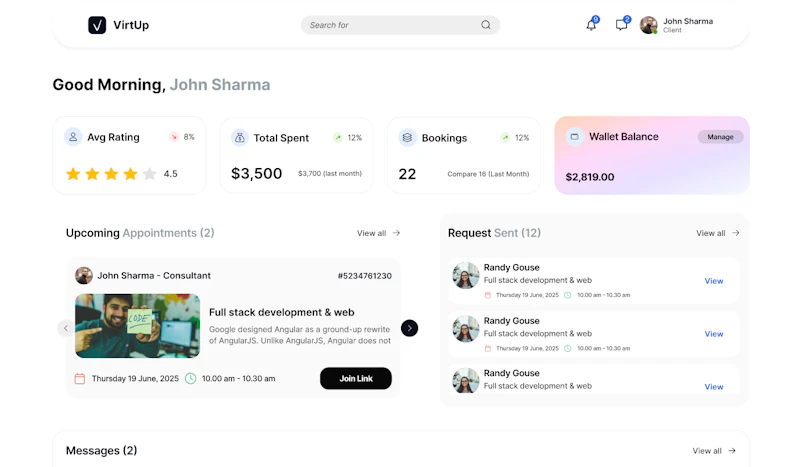Image resolution: width=800 pixels, height=467 pixels.
Task: Click the first gold rating star
Action: pyautogui.click(x=73, y=174)
